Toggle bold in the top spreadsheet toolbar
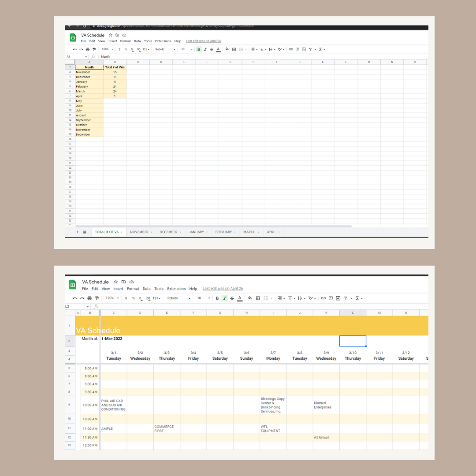The width and height of the screenshot is (476, 476). (x=198, y=49)
